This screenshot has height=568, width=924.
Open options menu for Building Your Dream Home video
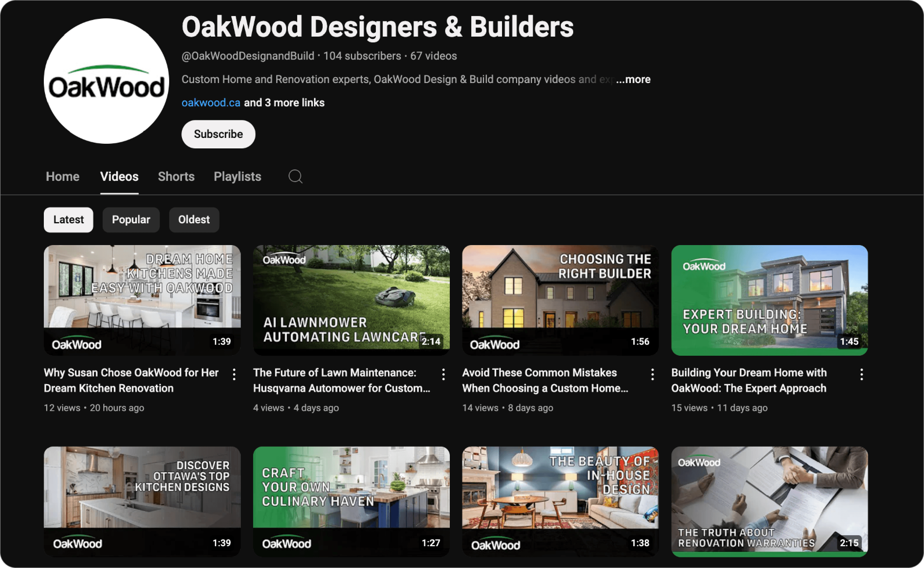[x=861, y=374]
